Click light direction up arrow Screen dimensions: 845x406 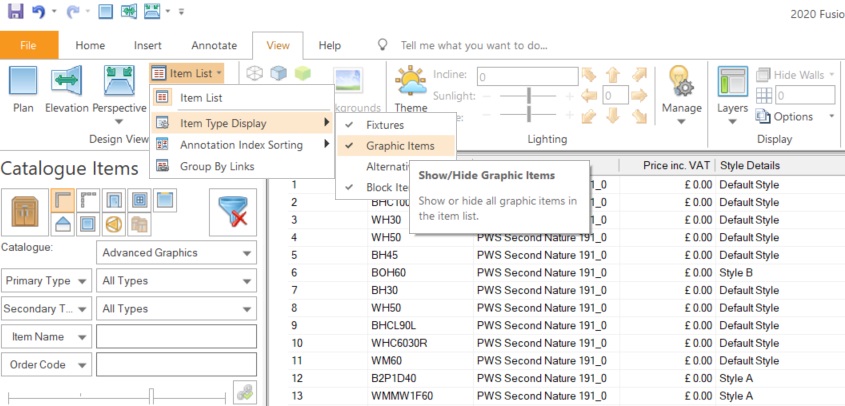(x=613, y=75)
